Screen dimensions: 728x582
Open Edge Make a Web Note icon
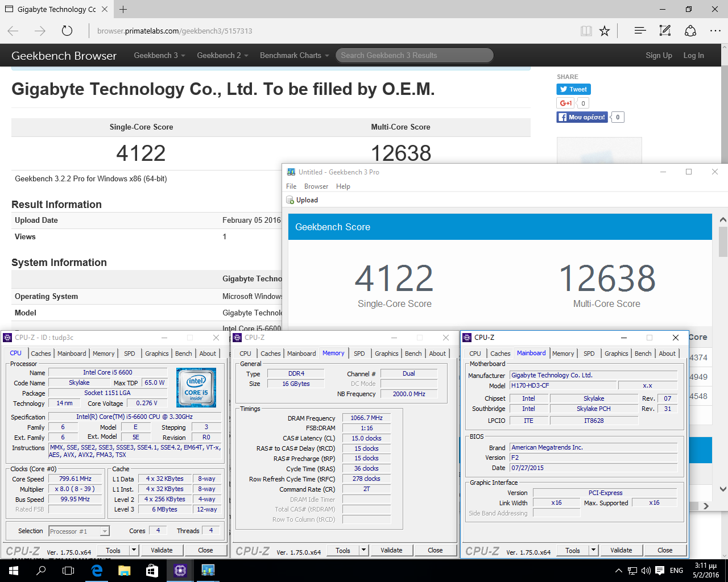[665, 31]
